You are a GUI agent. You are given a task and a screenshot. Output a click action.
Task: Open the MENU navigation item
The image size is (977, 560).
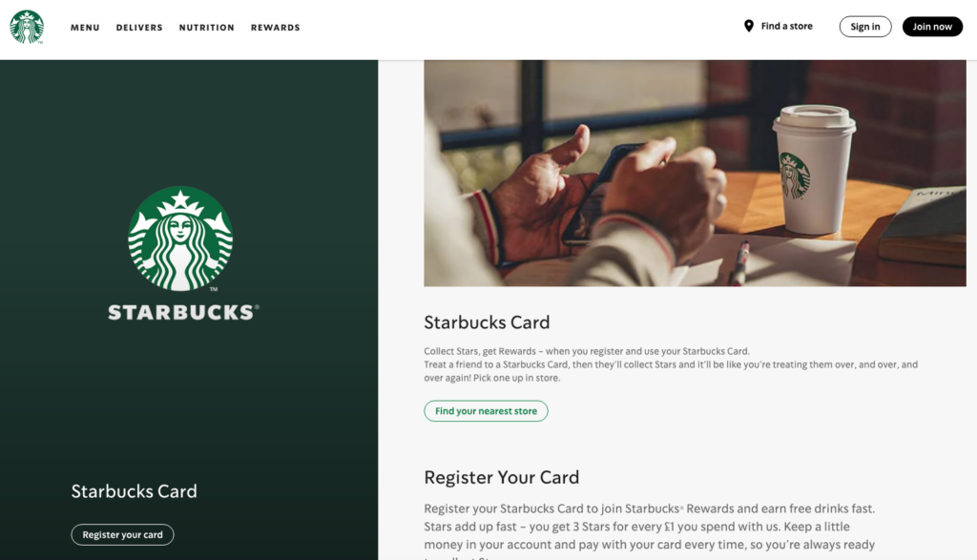click(x=85, y=28)
